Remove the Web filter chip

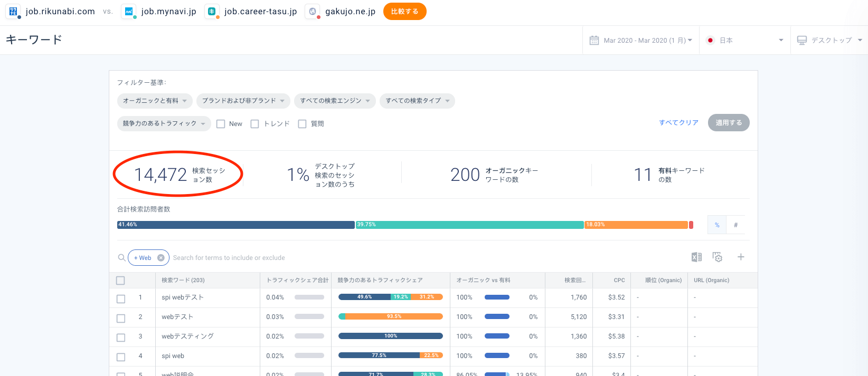point(161,258)
